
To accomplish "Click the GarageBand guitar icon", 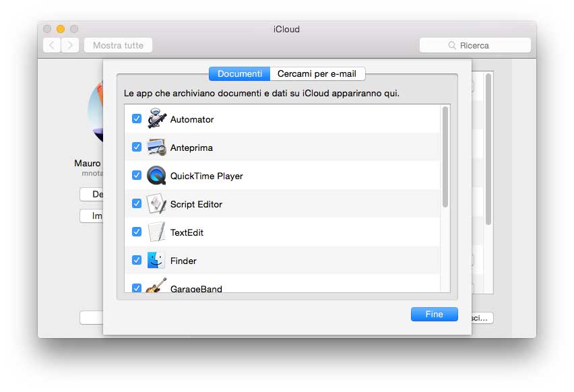I will (x=156, y=286).
